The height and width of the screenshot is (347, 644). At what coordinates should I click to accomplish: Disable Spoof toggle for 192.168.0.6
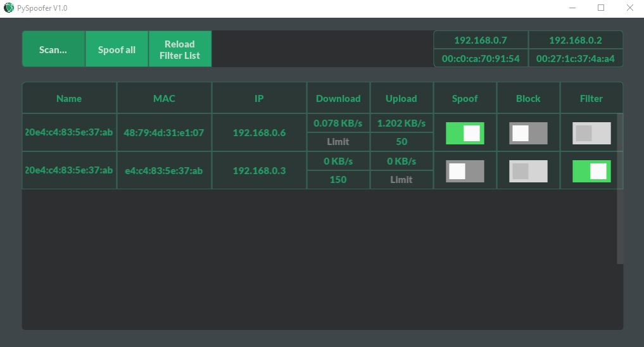click(x=465, y=133)
